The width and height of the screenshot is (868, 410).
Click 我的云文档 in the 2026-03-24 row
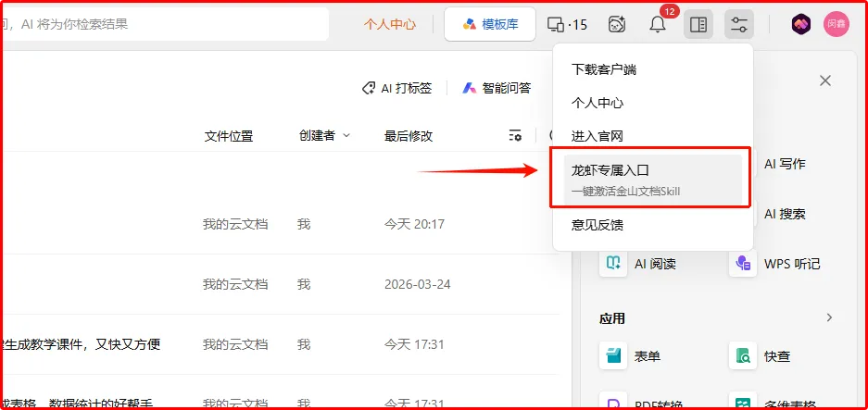(x=234, y=284)
